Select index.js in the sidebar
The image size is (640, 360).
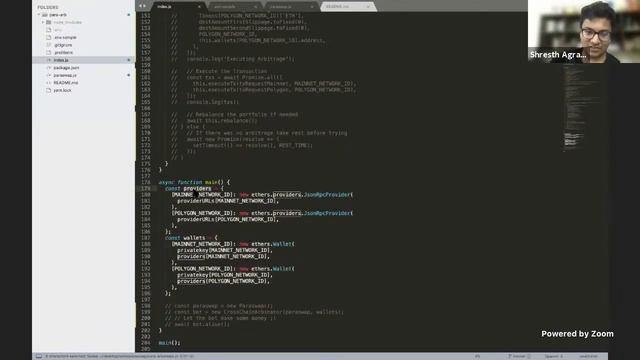pos(61,60)
